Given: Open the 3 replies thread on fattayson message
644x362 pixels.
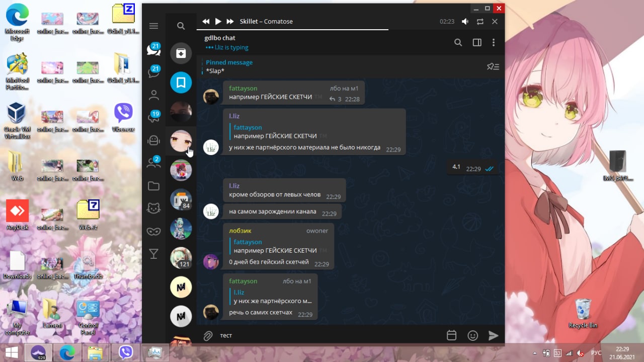Looking at the screenshot, I should coord(335,99).
